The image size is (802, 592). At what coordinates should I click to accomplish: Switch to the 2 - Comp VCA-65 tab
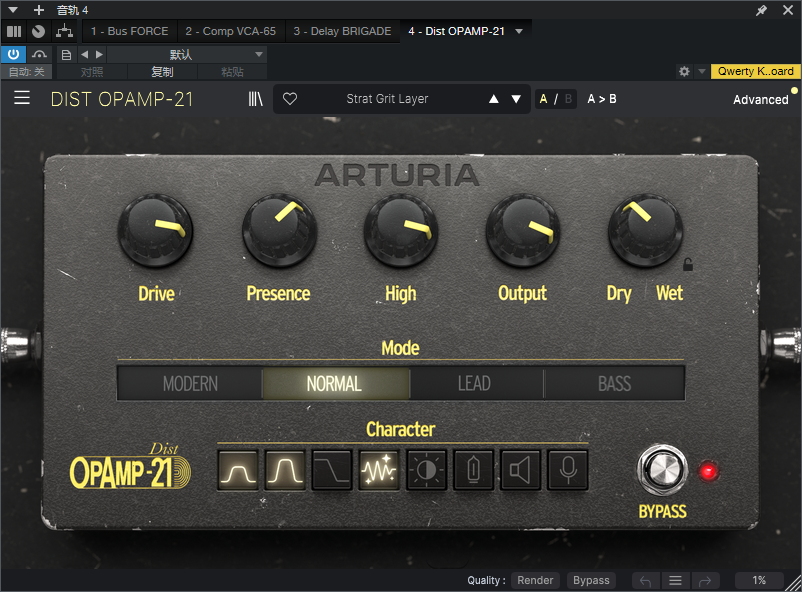231,31
